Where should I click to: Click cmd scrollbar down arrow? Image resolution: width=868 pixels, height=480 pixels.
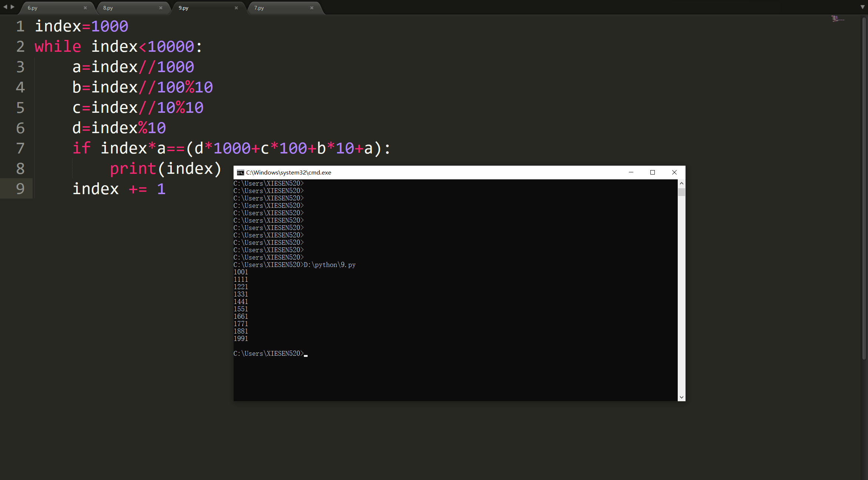point(681,397)
